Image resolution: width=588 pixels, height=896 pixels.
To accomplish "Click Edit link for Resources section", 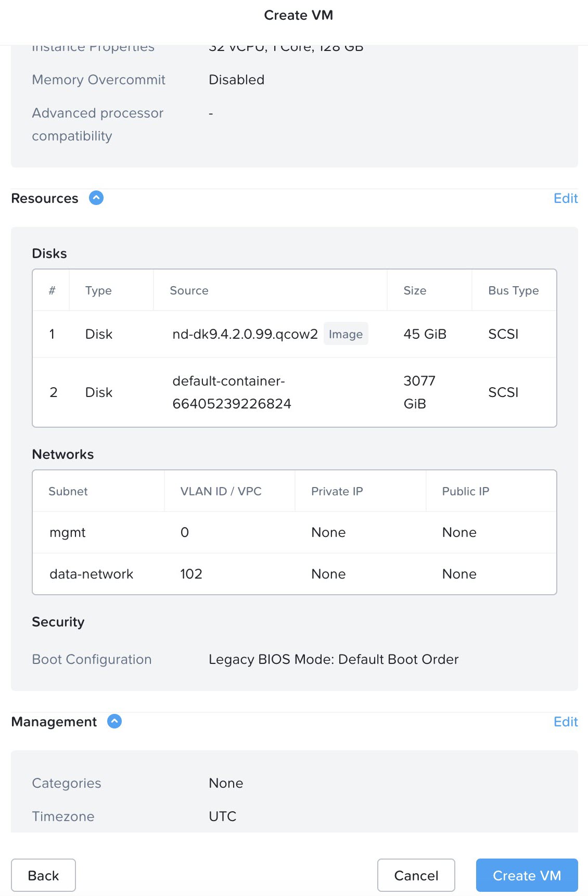I will tap(566, 198).
